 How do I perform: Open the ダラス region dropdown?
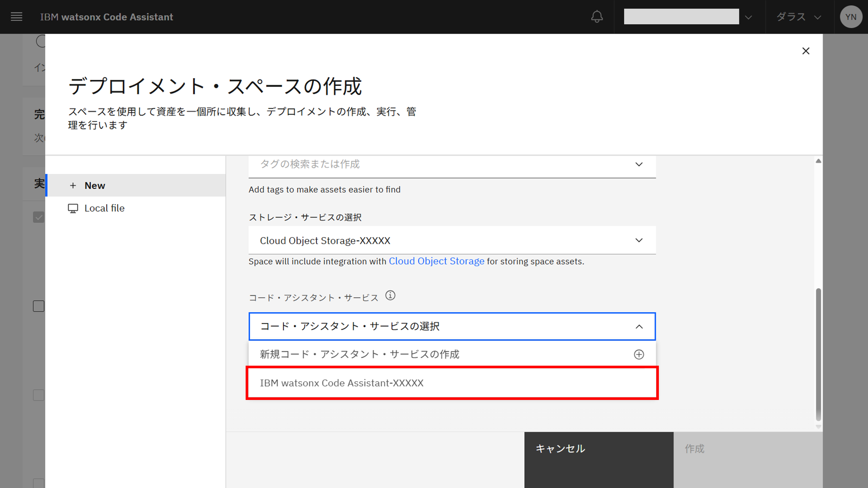(799, 17)
